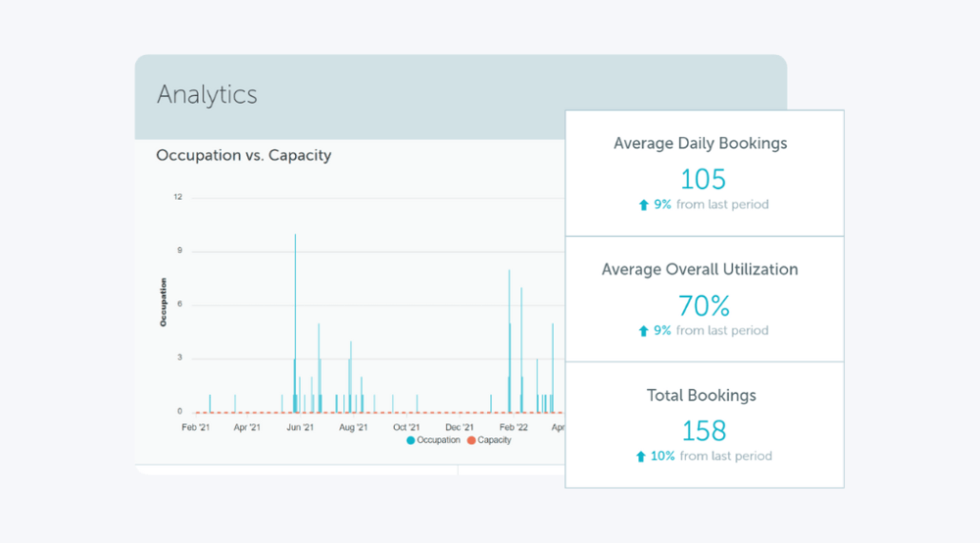Image resolution: width=980 pixels, height=543 pixels.
Task: Select the Total Bookings value 158
Action: click(703, 430)
